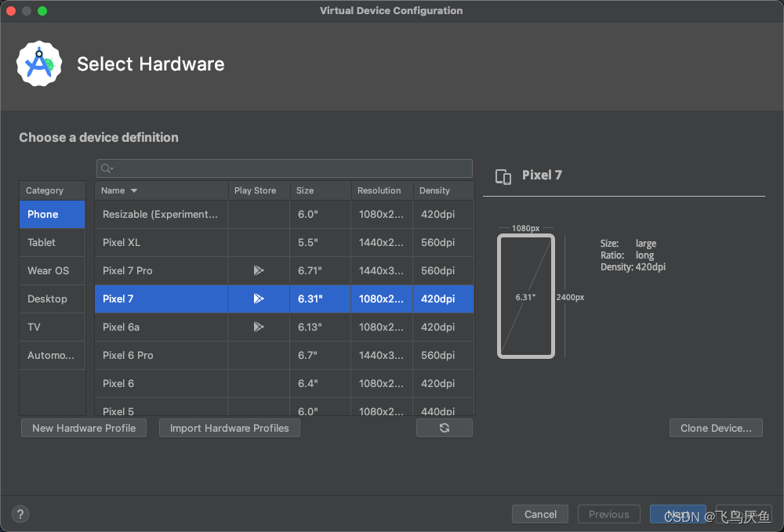The width and height of the screenshot is (784, 532).
Task: Select Pixel 5 device row
Action: click(285, 409)
